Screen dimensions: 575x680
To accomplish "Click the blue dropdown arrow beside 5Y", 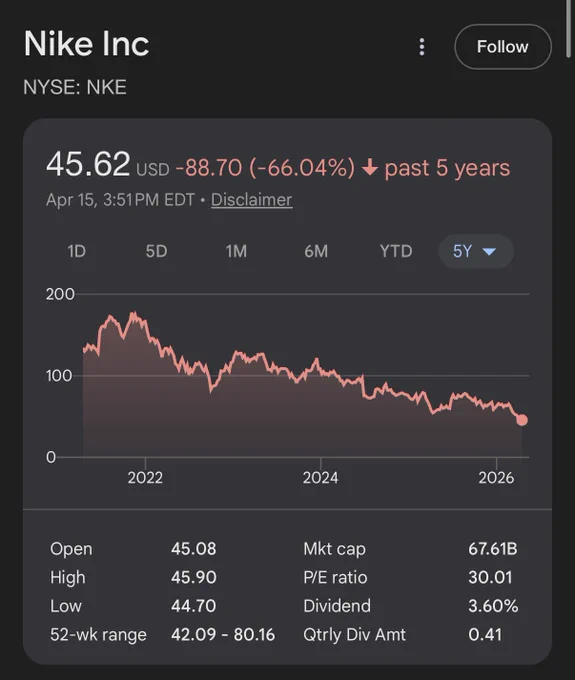I will tap(489, 252).
